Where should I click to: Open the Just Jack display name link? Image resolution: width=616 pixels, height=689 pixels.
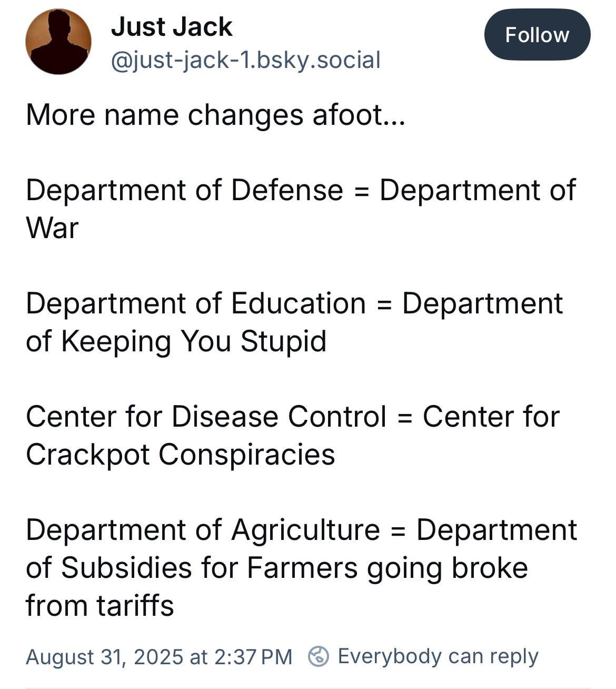click(172, 27)
